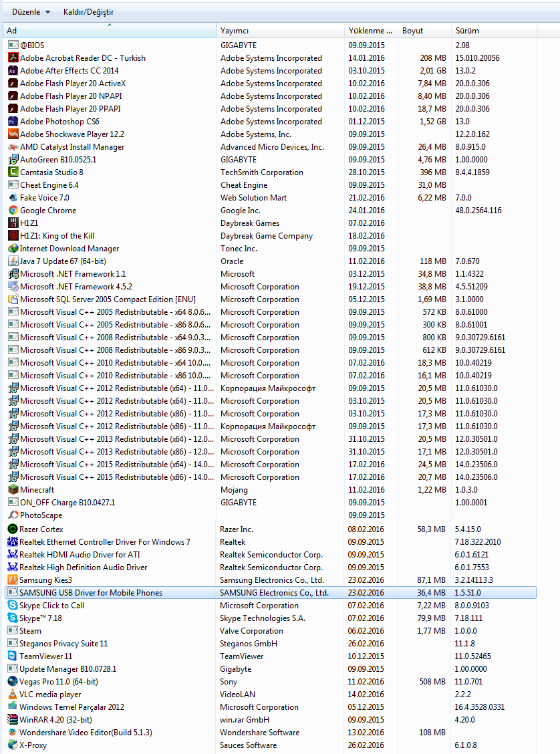
Task: Click TechSmith Corporation publisher cell
Action: point(261,172)
